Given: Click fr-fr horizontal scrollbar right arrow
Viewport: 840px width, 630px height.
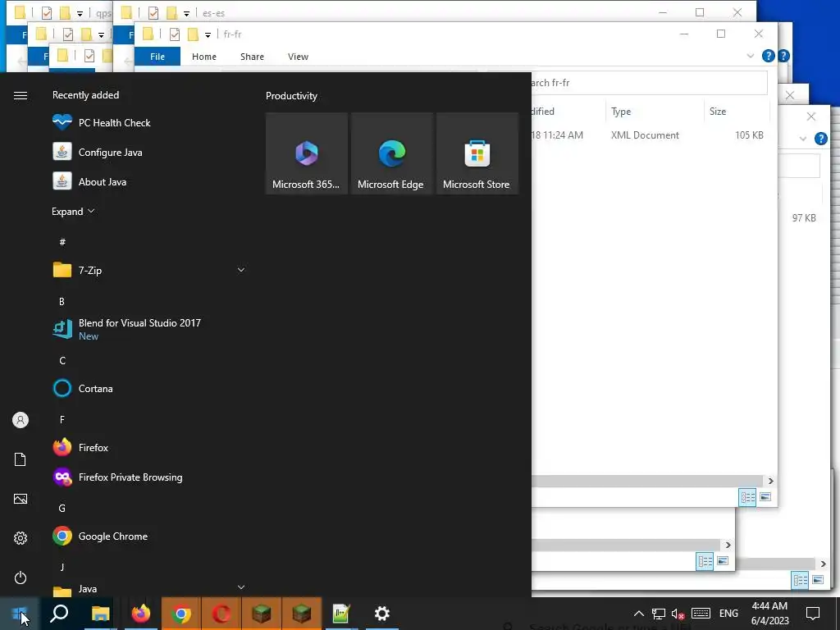Looking at the screenshot, I should tap(770, 481).
